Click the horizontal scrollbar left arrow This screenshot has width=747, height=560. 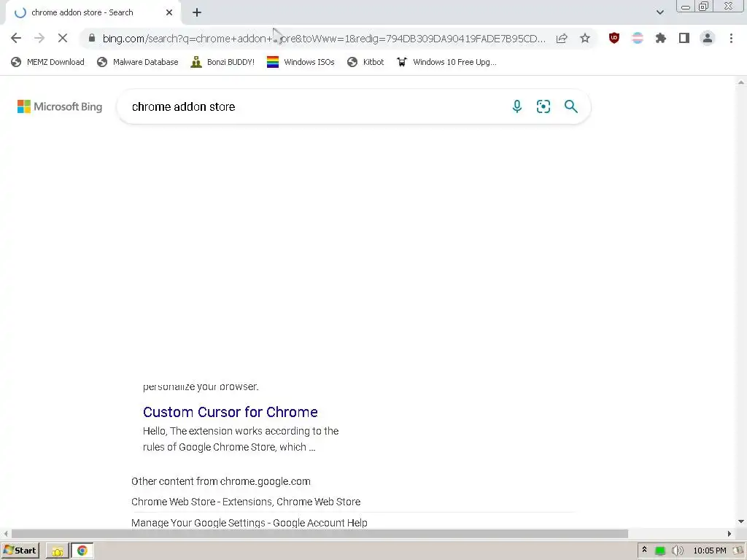[5, 534]
